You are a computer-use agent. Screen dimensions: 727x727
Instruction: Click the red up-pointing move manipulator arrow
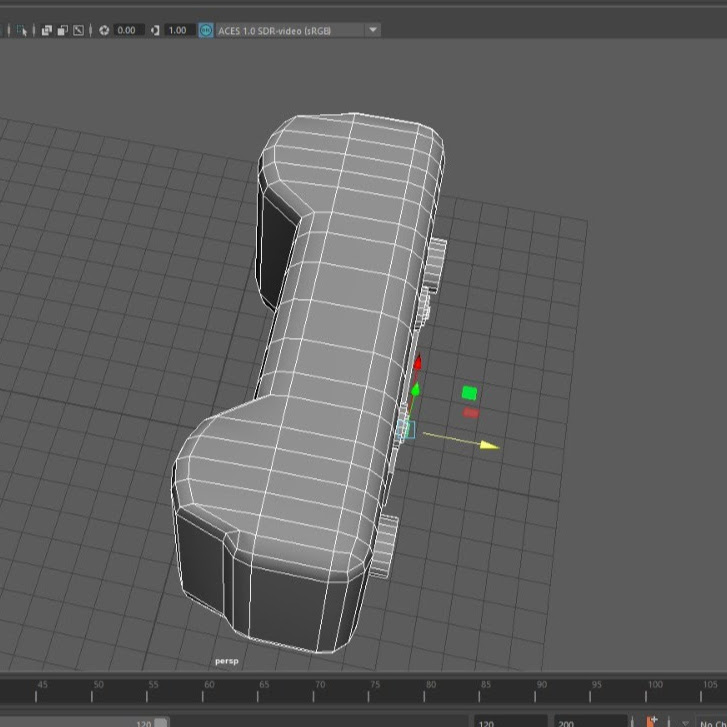coord(418,361)
